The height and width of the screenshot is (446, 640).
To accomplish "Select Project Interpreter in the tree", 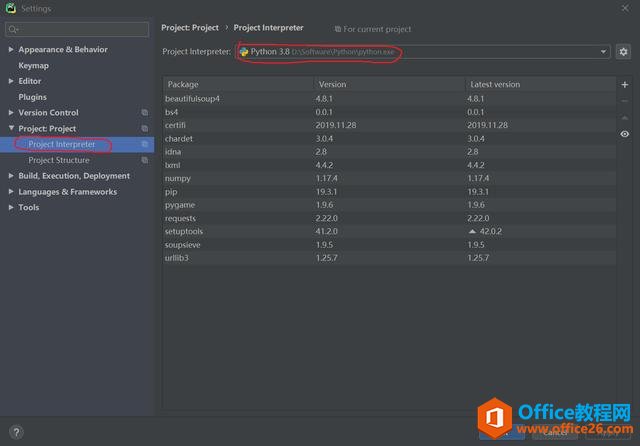I will click(x=62, y=144).
